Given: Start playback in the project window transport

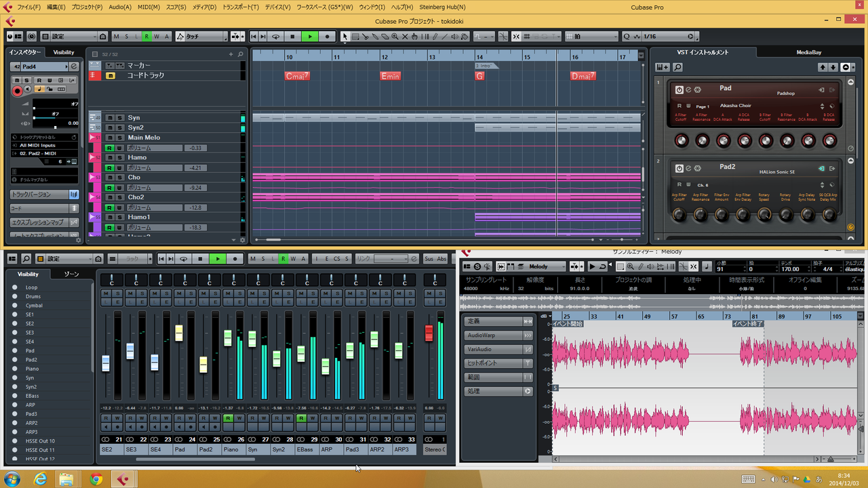Looking at the screenshot, I should tap(309, 37).
